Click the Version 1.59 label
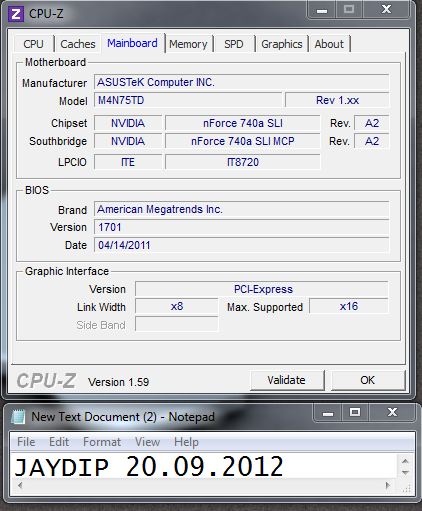Image resolution: width=422 pixels, height=511 pixels. tap(119, 382)
